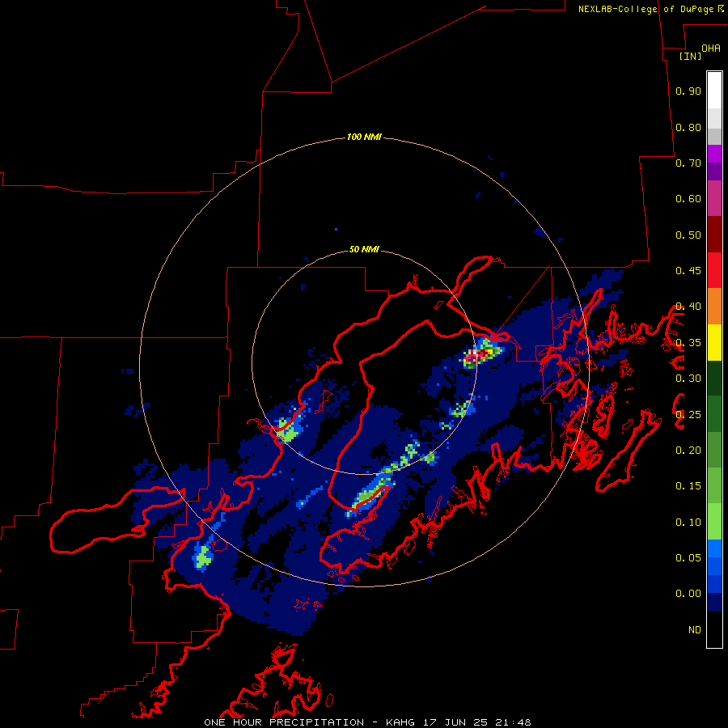Click the black ND swatch at scale bottom
The width and height of the screenshot is (728, 728).
point(714,629)
